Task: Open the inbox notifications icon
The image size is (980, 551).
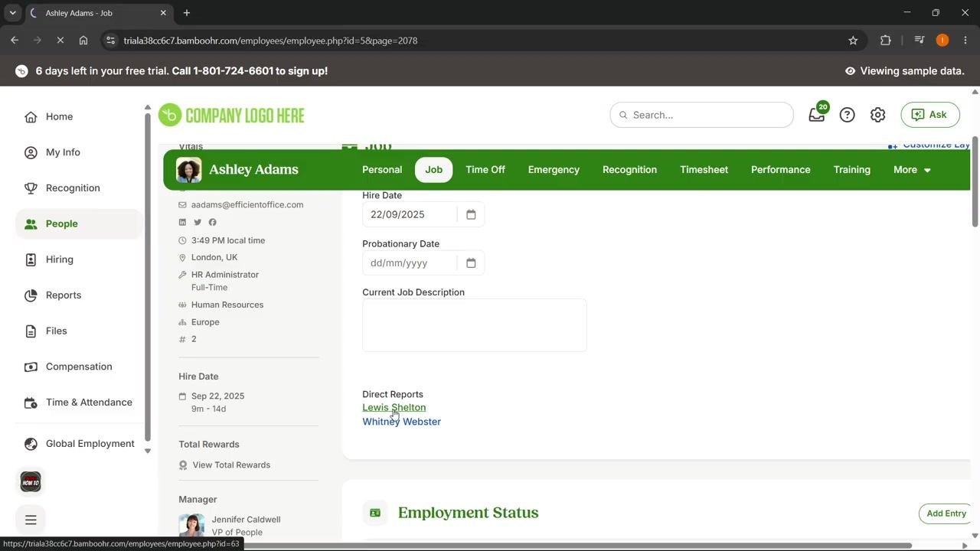Action: (x=817, y=115)
